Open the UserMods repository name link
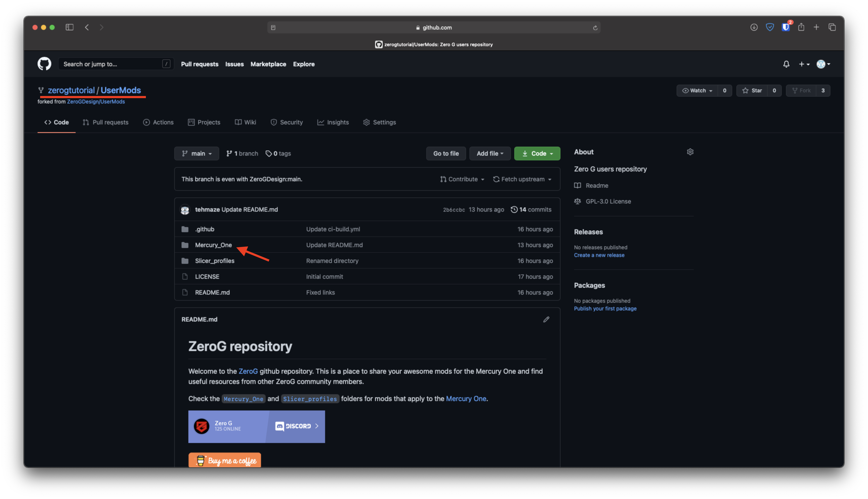 120,90
